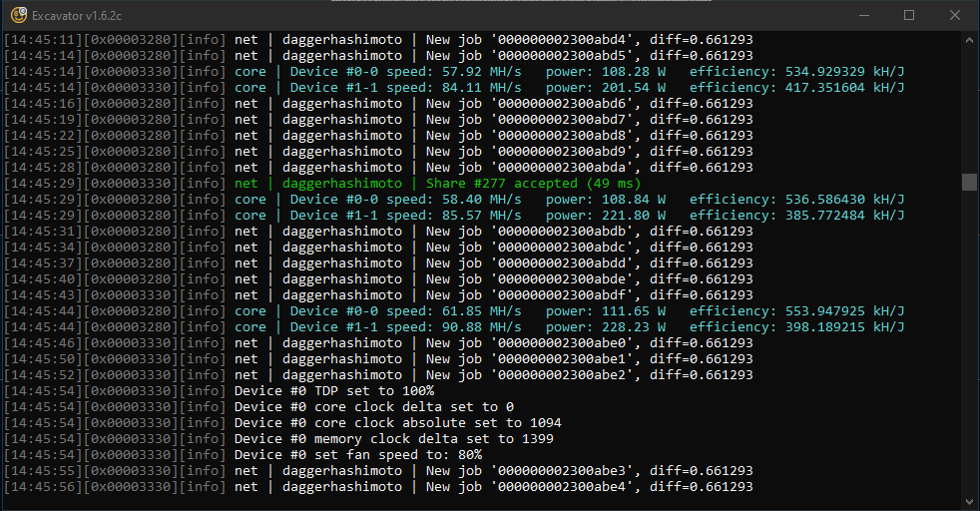Click job ID '000000002300abe2'
The height and width of the screenshot is (511, 980).
pos(562,375)
